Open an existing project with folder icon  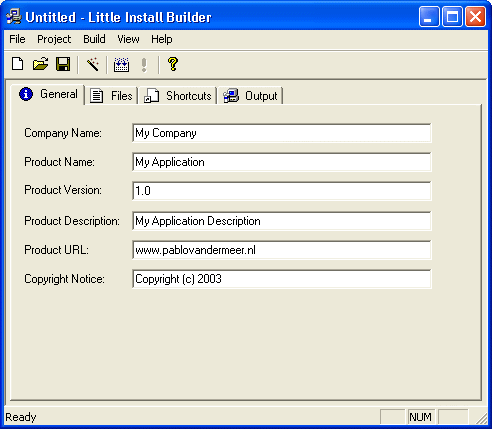(40, 64)
